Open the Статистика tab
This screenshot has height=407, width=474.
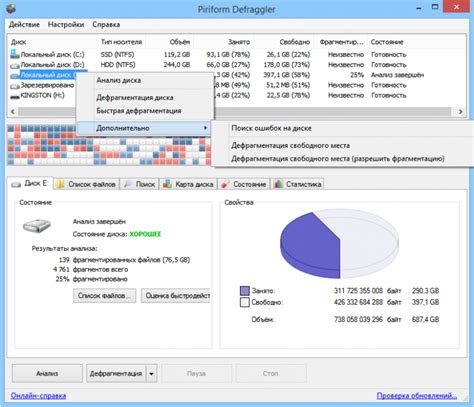(298, 184)
